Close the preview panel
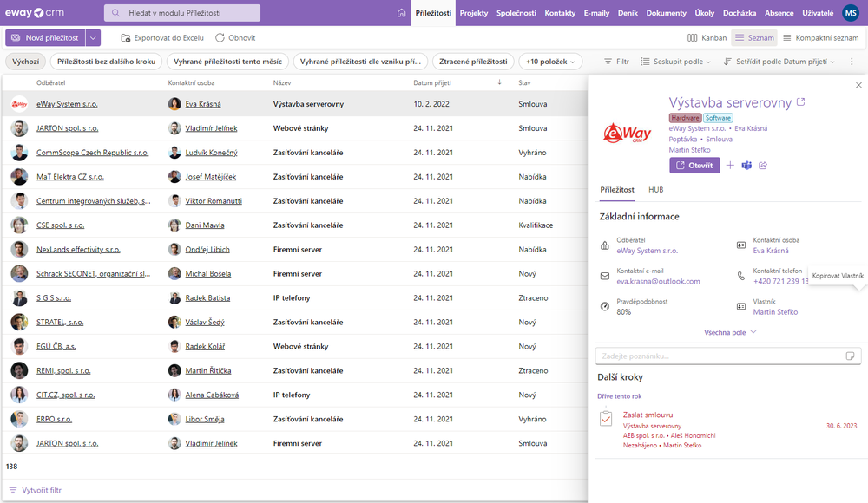This screenshot has width=868, height=503. click(x=858, y=85)
